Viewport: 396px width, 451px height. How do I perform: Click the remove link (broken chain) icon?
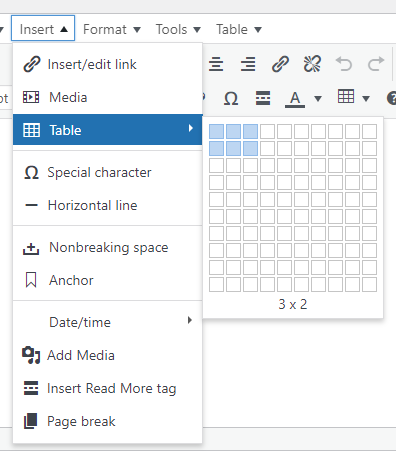click(312, 64)
